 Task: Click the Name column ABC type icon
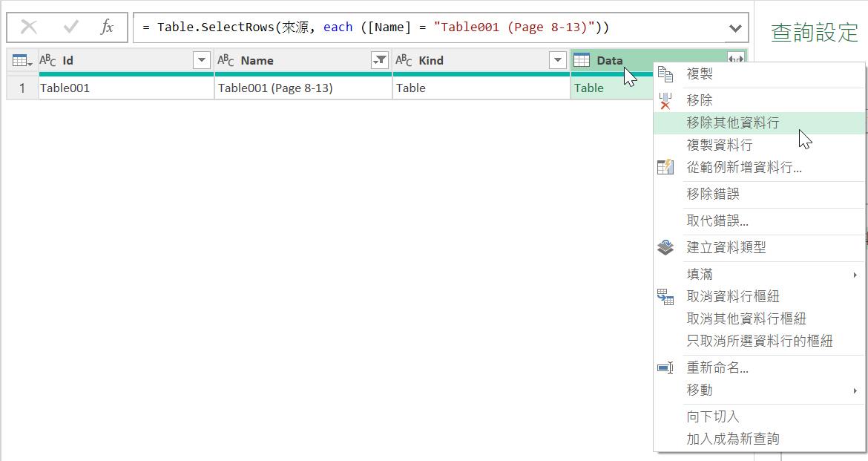click(x=226, y=61)
